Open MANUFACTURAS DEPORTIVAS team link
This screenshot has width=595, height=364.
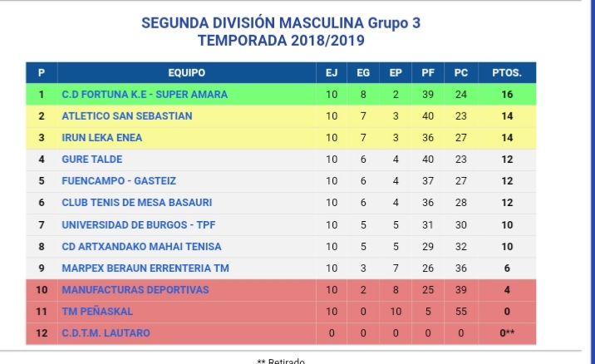(x=135, y=289)
